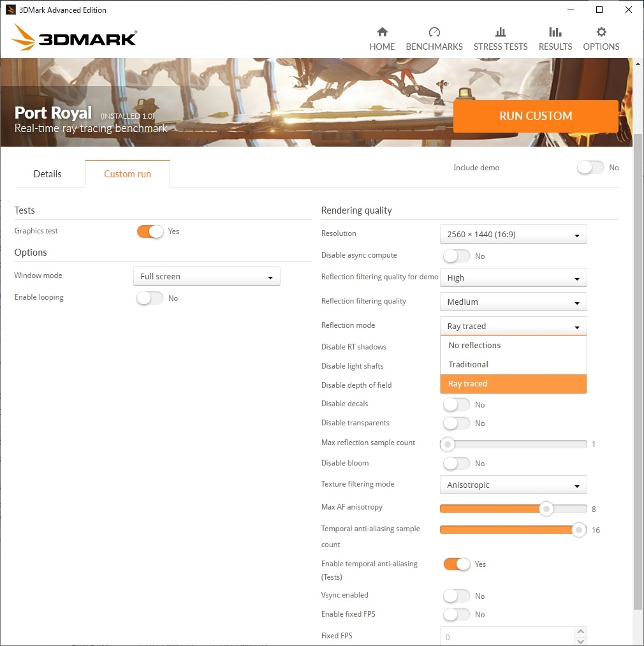Toggle the Disable transparents switch

[x=456, y=423]
